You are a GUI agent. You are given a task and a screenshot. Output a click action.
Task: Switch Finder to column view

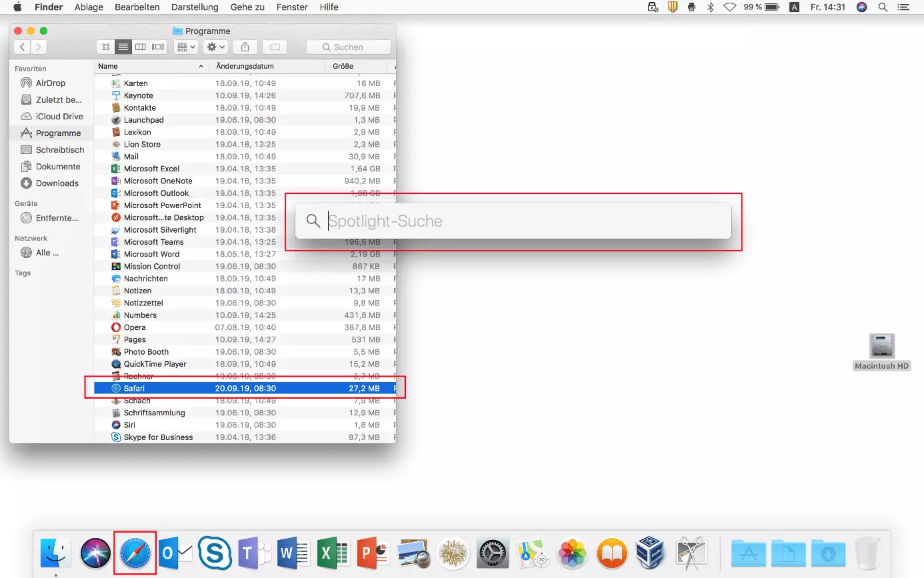(140, 47)
